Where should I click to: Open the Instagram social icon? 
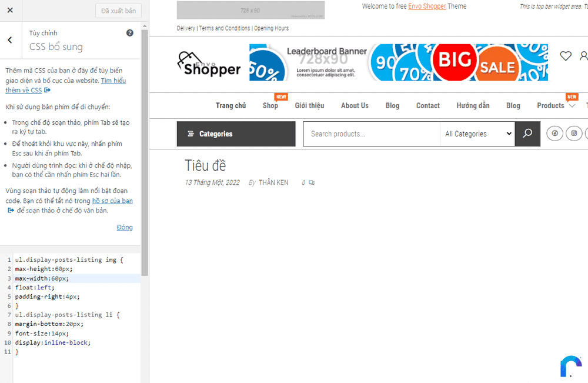tap(574, 134)
